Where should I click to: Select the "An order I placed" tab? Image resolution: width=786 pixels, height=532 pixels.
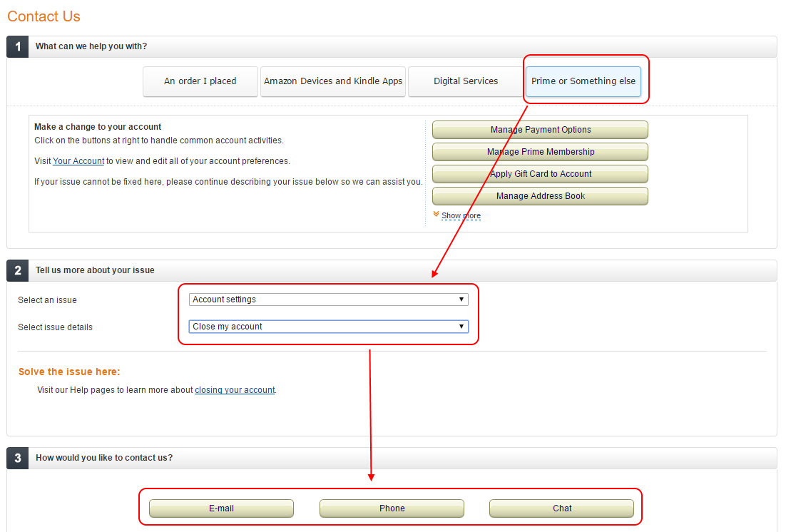(200, 81)
